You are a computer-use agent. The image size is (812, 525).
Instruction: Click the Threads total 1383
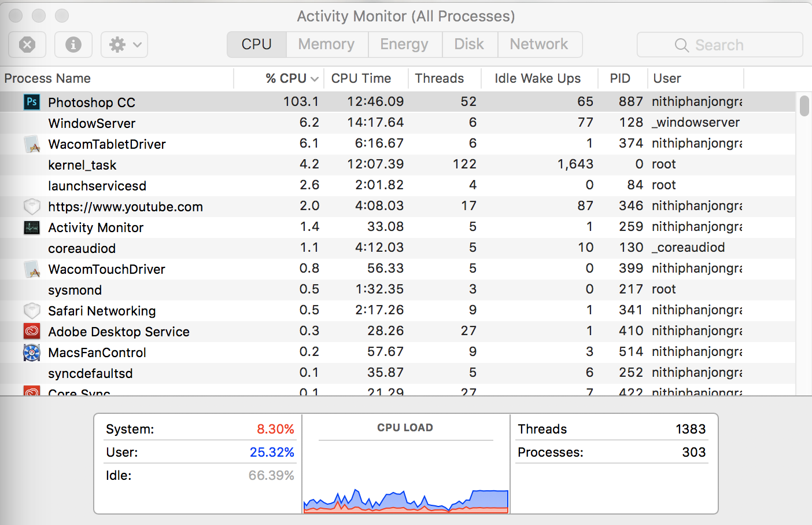pos(691,429)
